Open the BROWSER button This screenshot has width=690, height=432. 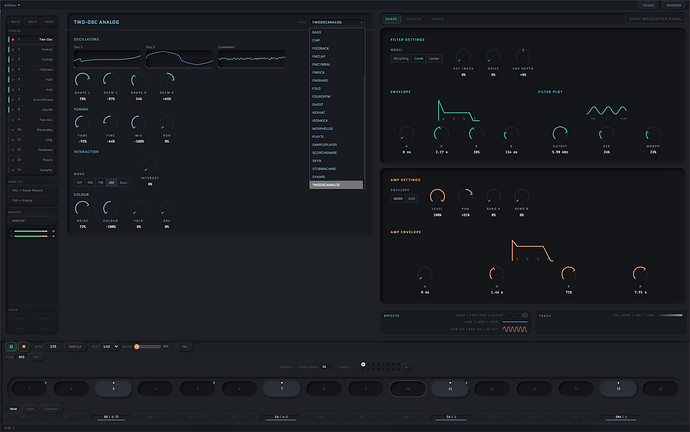tap(674, 5)
